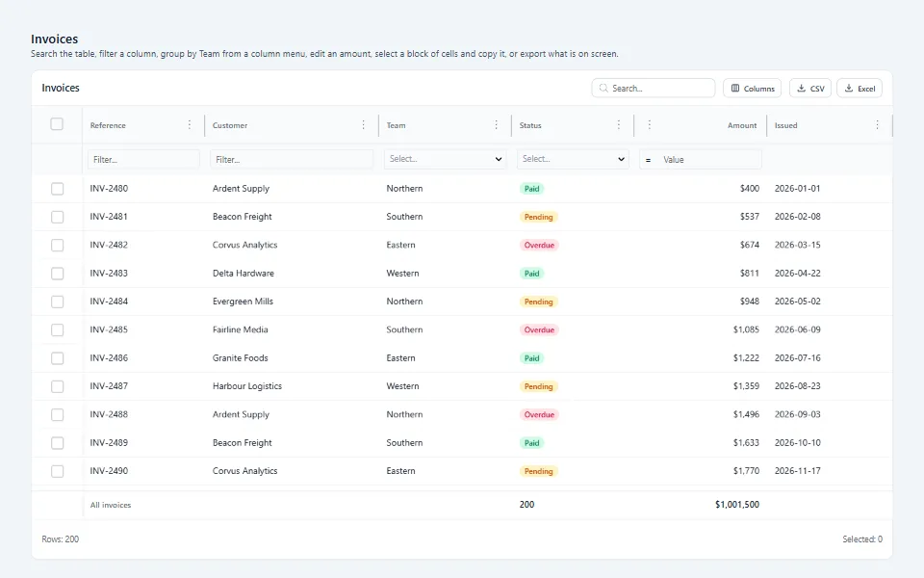Click the Paid badge in INV-2480 row
Screen dimensions: 924x578
(x=531, y=189)
